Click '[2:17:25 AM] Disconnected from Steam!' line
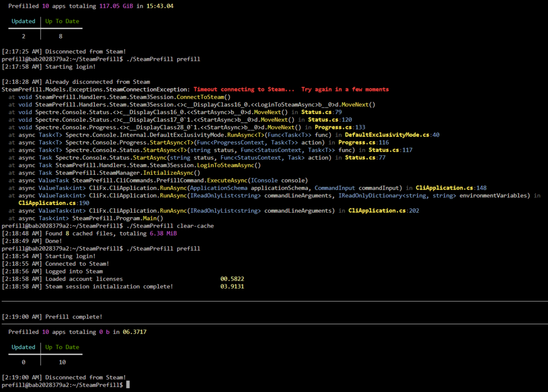 [x=64, y=52]
